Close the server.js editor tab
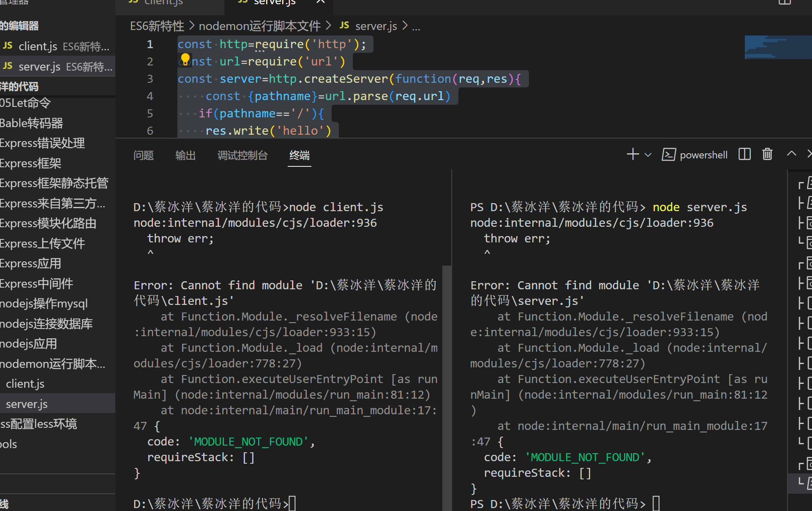 click(321, 2)
